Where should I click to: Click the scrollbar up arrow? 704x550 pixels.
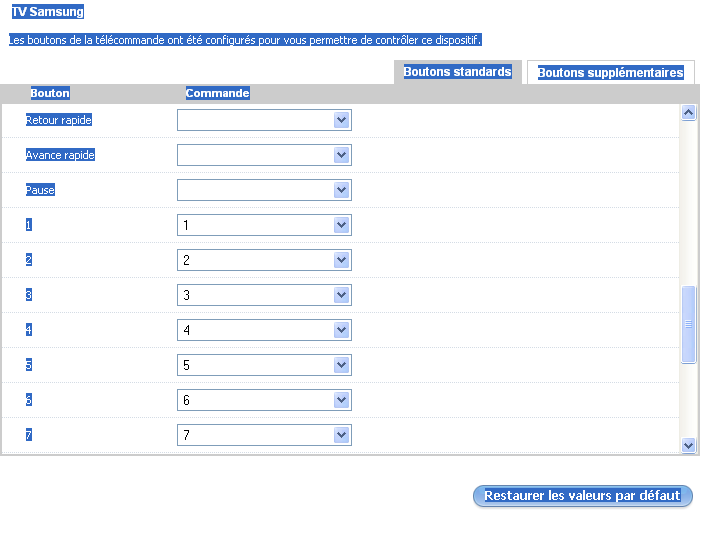[x=688, y=113]
